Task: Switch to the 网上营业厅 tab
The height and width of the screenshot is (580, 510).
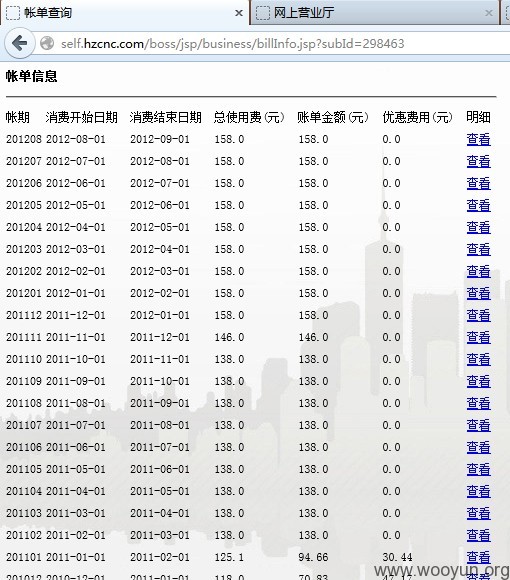Action: 375,13
